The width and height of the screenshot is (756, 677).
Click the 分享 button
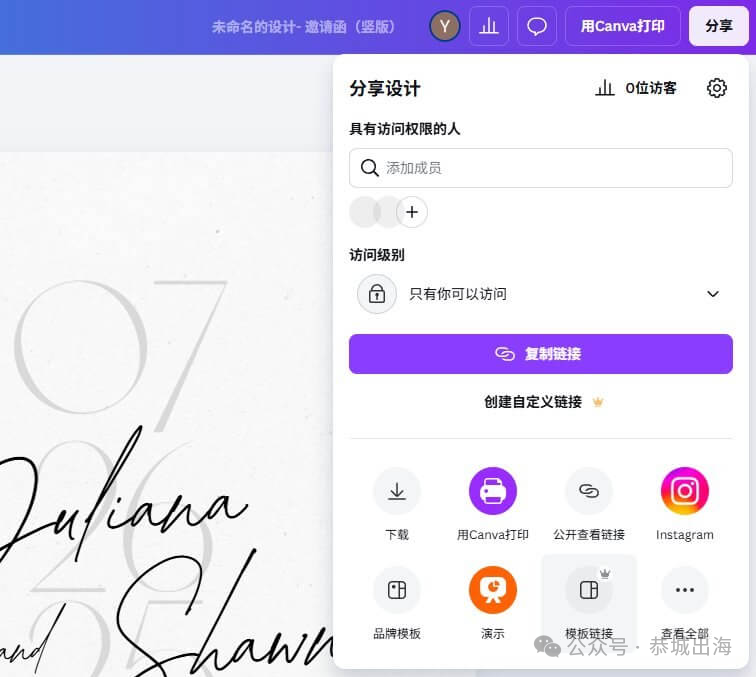pyautogui.click(x=719, y=26)
